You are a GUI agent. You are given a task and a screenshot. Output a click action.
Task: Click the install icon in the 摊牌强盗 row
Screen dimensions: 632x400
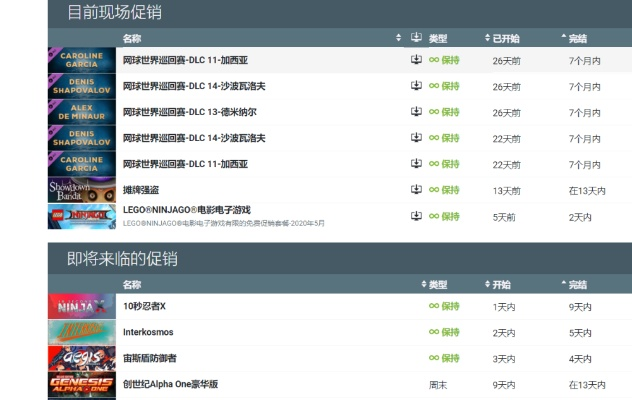click(416, 190)
